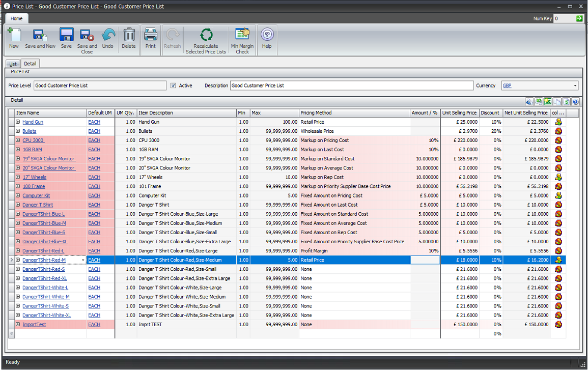Image resolution: width=588 pixels, height=370 pixels.
Task: Delete the current price list
Action: point(129,36)
